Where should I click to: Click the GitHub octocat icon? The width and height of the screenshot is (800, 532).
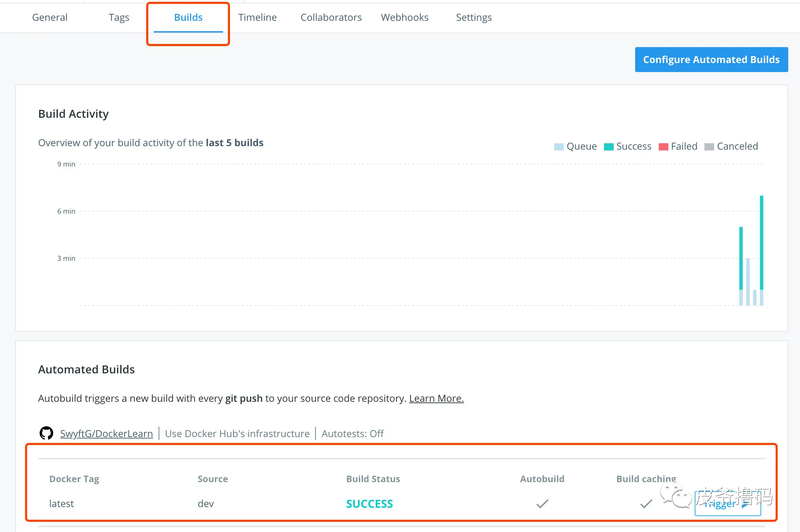tap(46, 433)
